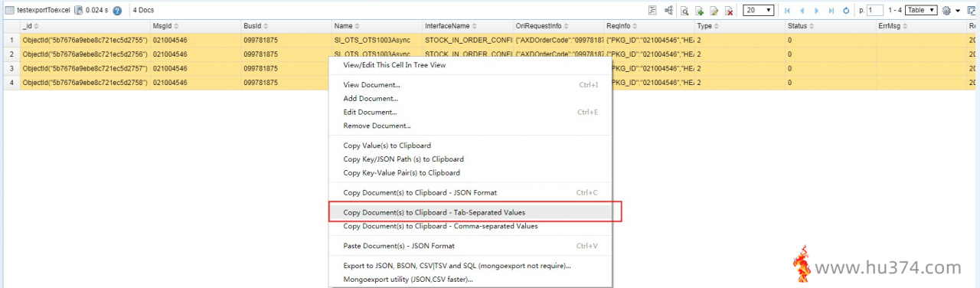Choose Copy Value(s) to Clipboard

[x=470, y=146]
